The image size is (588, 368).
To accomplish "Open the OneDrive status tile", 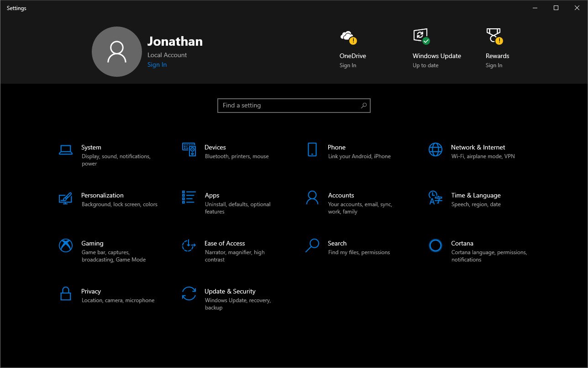I will pos(352,48).
